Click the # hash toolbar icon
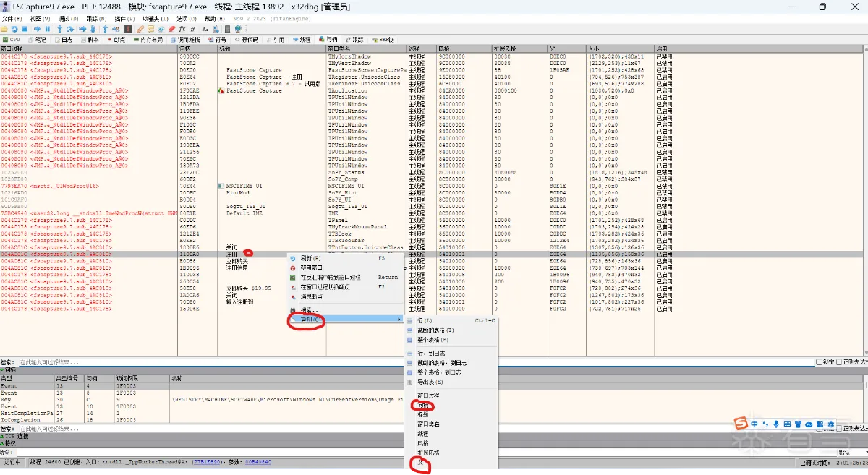The height and width of the screenshot is (475, 868). [192, 29]
